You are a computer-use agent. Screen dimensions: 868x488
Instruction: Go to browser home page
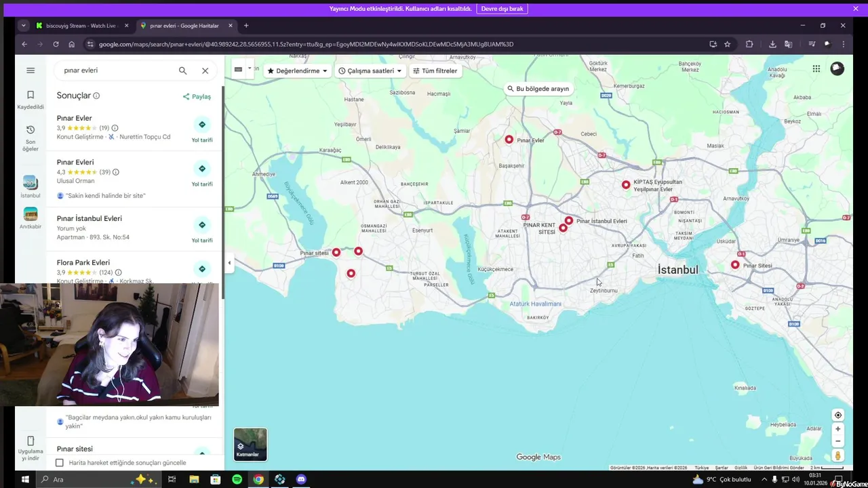coord(71,44)
